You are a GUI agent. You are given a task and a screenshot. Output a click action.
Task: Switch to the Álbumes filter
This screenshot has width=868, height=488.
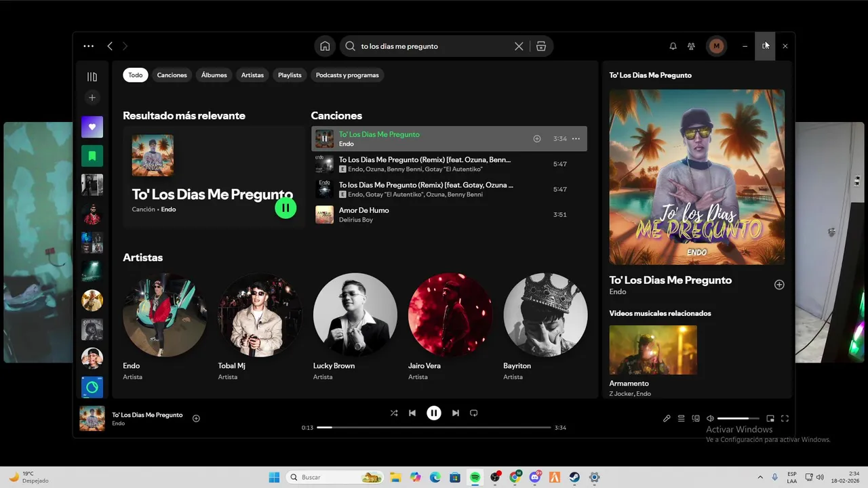tap(214, 75)
